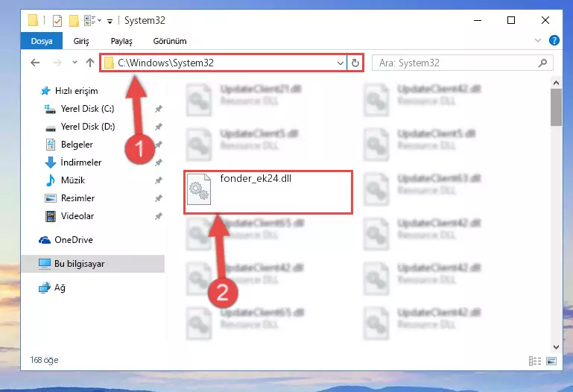Screen dimensions: 573x392
Task: Click the Properties quick access icon
Action: pos(57,21)
